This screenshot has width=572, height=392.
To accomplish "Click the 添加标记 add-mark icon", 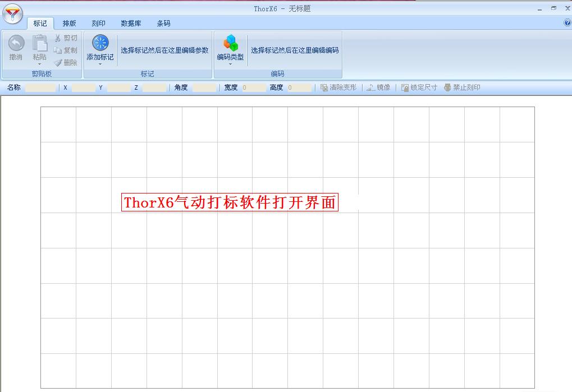I will (x=100, y=43).
